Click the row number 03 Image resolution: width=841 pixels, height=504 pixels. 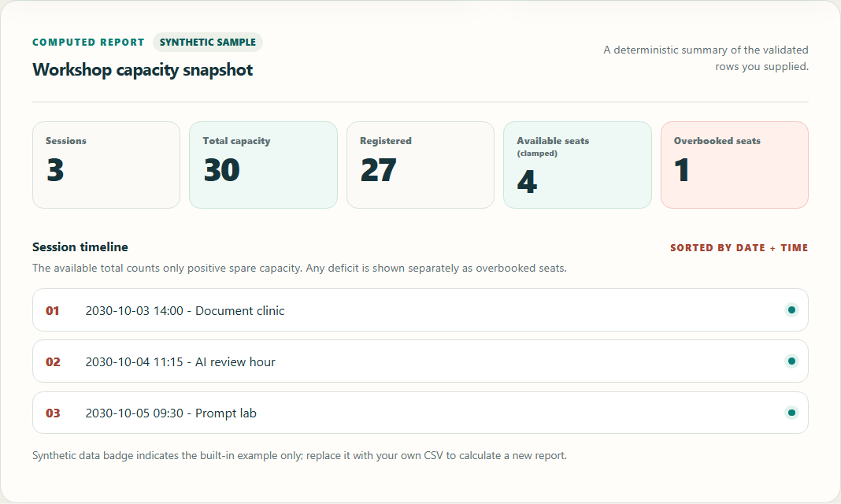[53, 413]
